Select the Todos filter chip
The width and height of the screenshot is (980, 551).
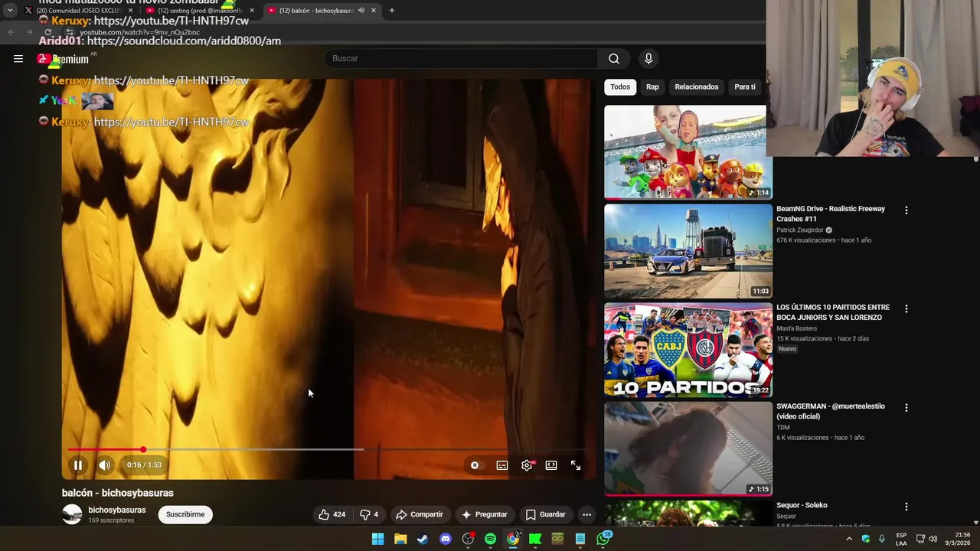[x=620, y=86]
